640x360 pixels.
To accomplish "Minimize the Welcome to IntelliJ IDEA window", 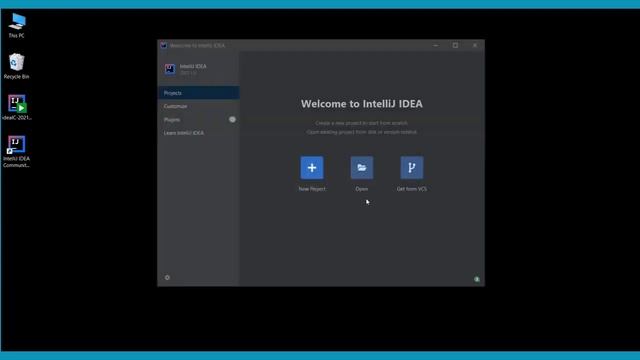I will pos(436,45).
